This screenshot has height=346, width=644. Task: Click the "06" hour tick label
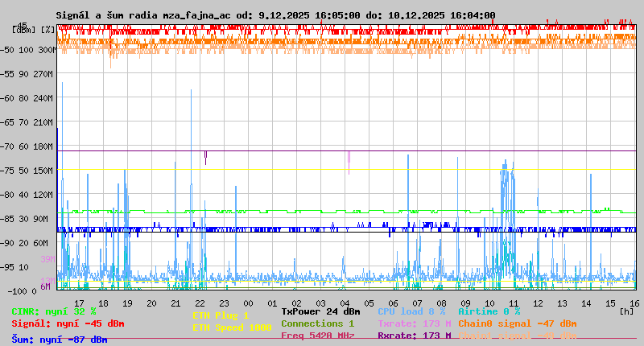point(393,303)
